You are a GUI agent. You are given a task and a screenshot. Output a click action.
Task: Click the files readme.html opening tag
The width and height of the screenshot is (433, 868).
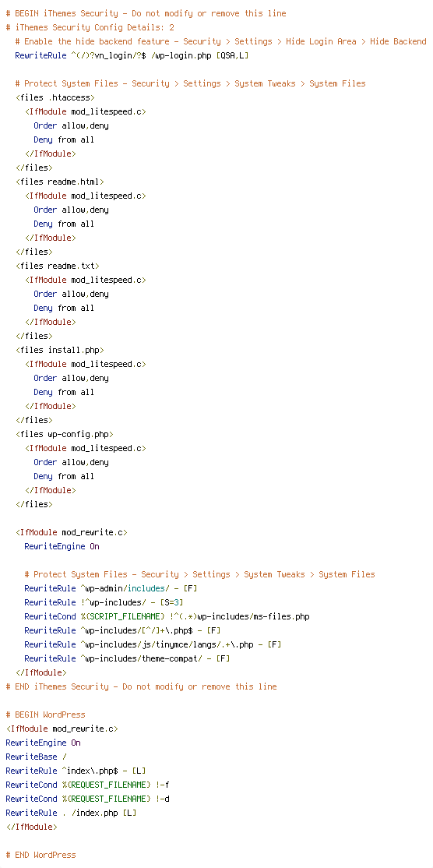click(x=59, y=182)
